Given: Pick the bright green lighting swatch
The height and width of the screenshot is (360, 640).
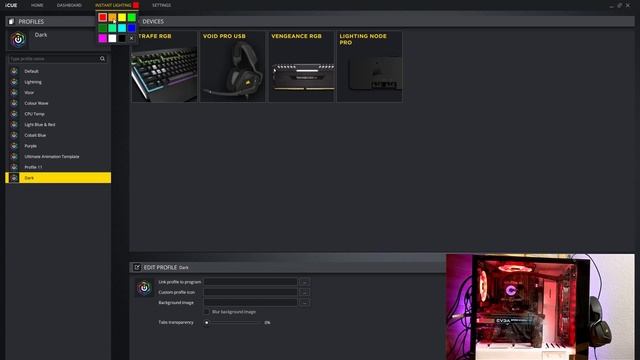Looking at the screenshot, I should [131, 17].
